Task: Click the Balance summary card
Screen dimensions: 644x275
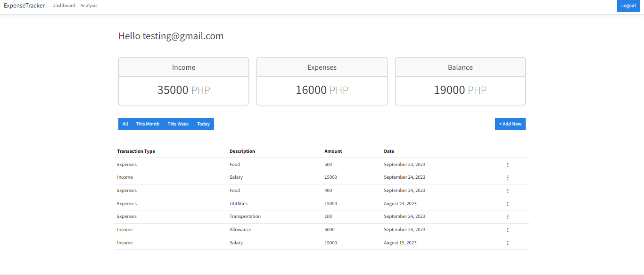Action: click(x=460, y=81)
